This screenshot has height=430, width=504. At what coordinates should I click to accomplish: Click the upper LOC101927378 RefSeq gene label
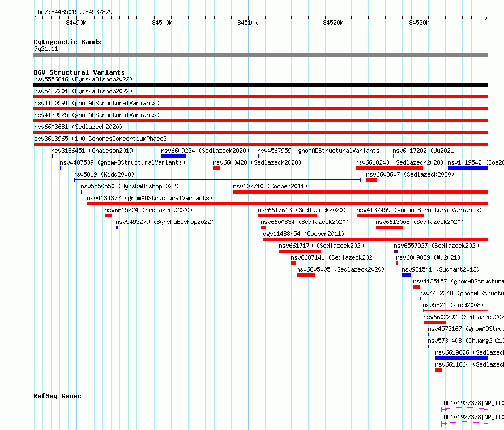tap(472, 403)
